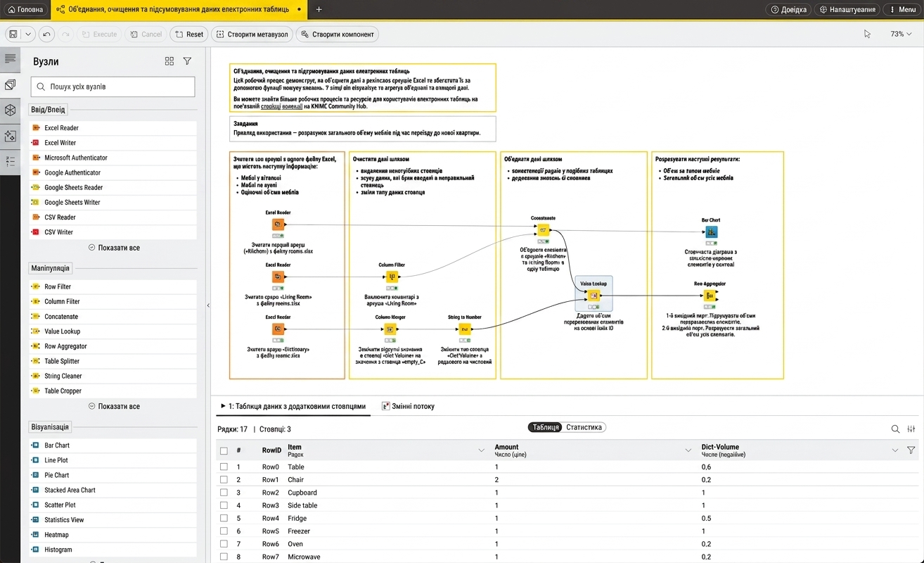The width and height of the screenshot is (924, 563).
Task: Switch node list to grid view icon
Action: (169, 61)
